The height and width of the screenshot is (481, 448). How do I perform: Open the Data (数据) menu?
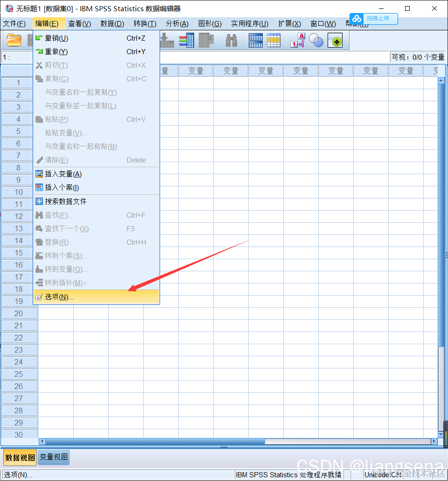[x=112, y=24]
